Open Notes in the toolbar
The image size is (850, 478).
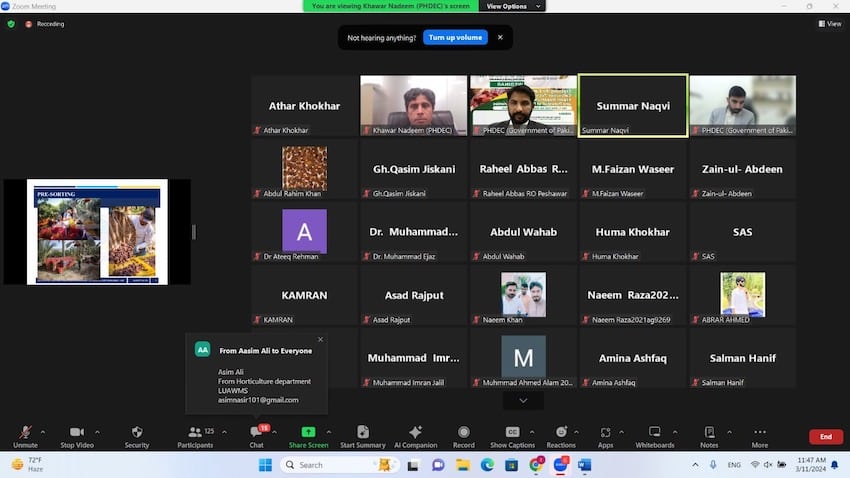point(709,436)
